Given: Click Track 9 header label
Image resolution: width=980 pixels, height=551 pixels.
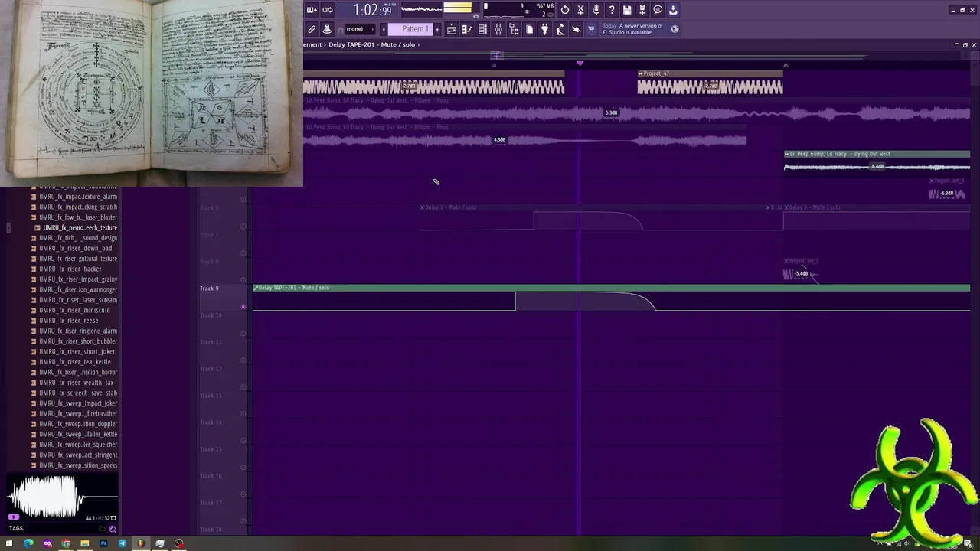Looking at the screenshot, I should (209, 289).
